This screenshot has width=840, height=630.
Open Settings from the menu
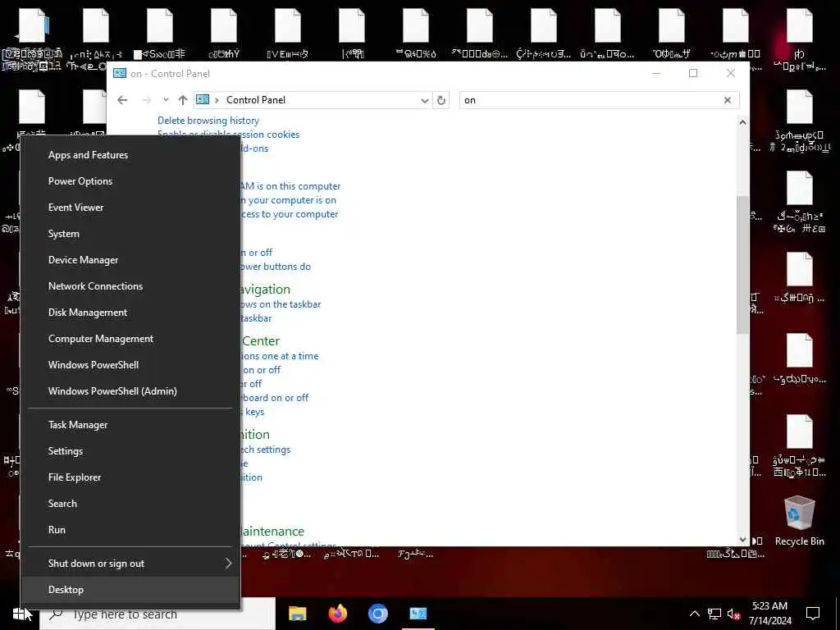click(130, 451)
